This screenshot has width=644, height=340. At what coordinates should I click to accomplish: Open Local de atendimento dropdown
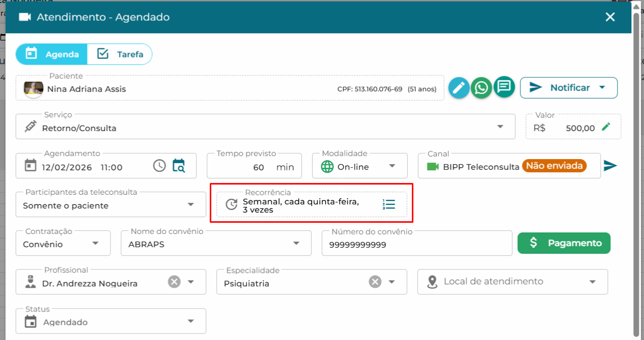513,282
